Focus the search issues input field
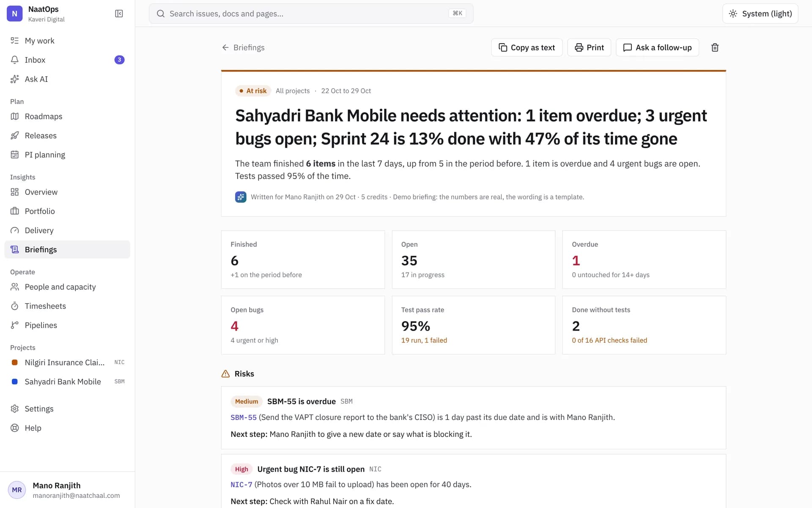The image size is (812, 508). pyautogui.click(x=311, y=14)
